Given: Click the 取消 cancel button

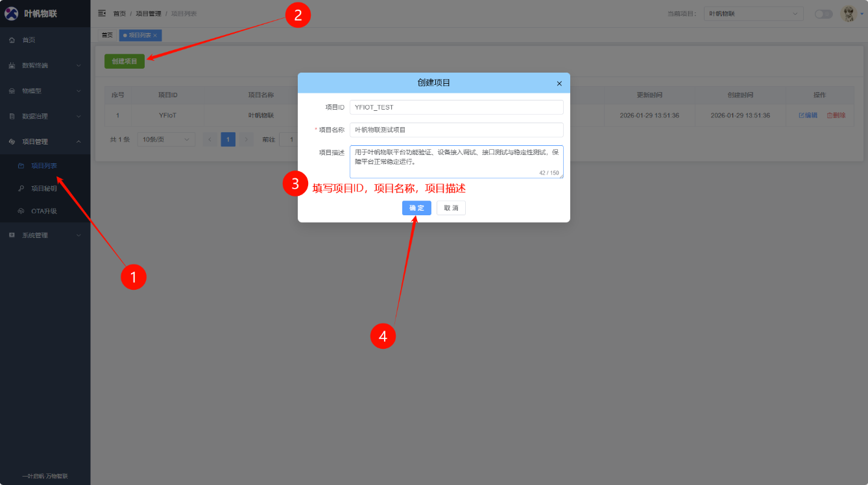Looking at the screenshot, I should 451,208.
